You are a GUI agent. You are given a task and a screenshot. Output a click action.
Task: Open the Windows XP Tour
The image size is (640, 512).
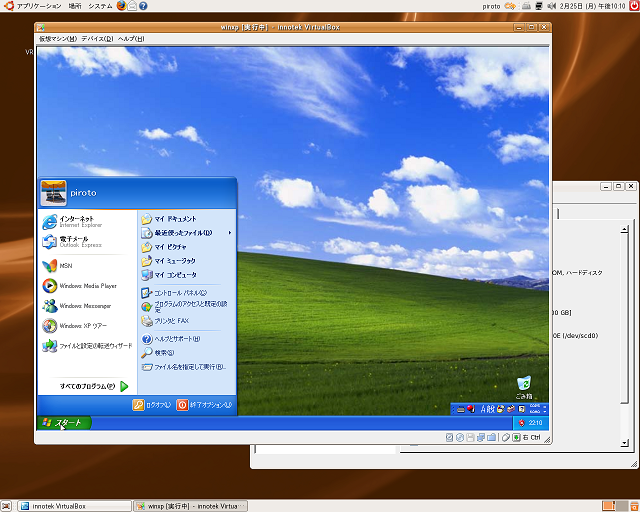click(82, 326)
